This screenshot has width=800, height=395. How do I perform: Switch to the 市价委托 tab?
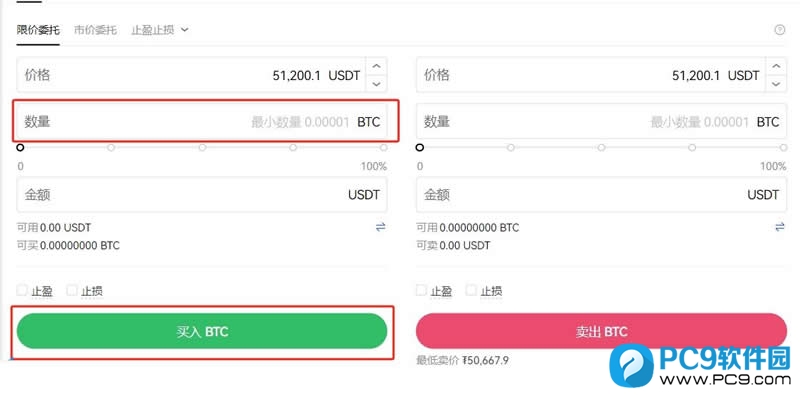point(95,30)
